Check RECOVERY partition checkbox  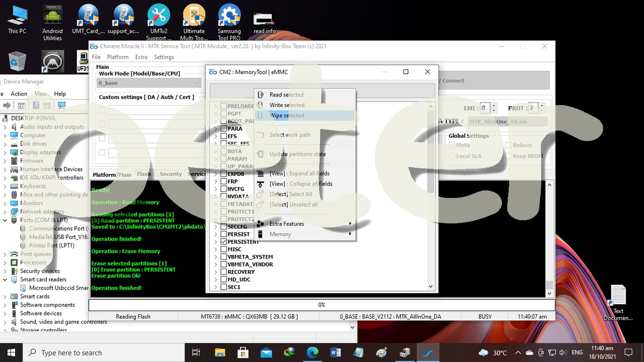tap(224, 272)
